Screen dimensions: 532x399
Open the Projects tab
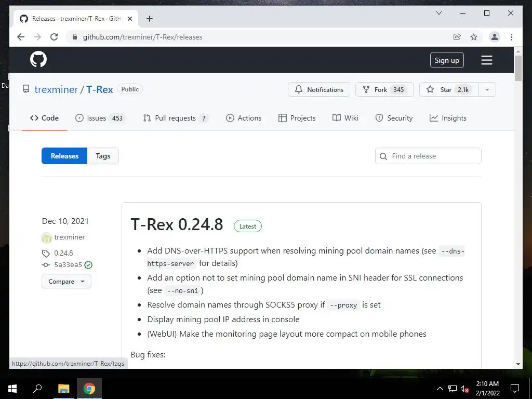point(297,118)
